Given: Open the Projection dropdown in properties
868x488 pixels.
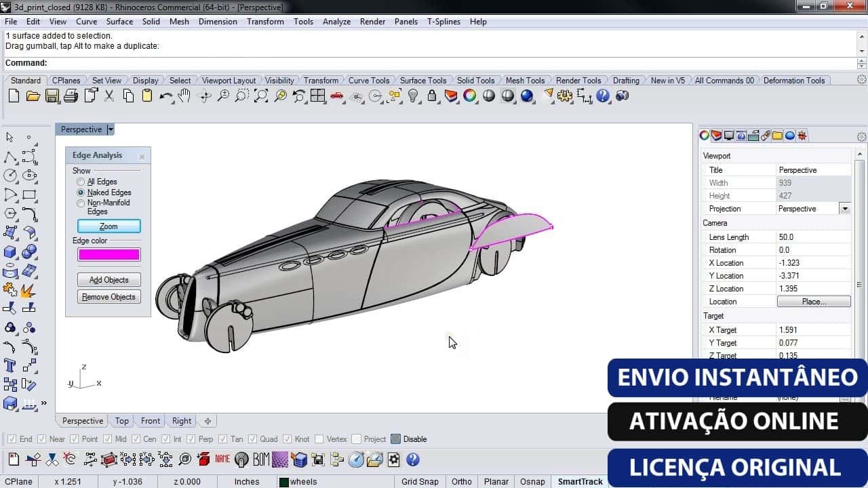Looking at the screenshot, I should pos(844,209).
